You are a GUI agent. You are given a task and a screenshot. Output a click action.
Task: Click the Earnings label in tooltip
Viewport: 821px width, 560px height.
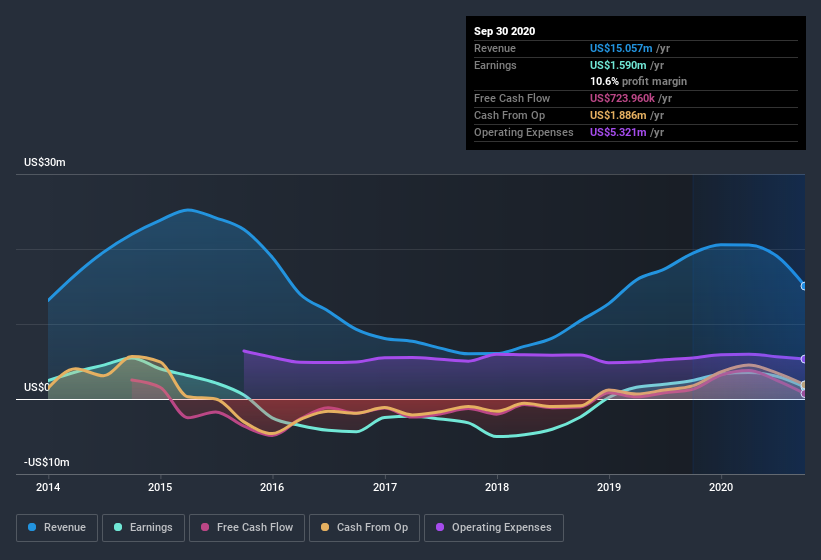[x=495, y=65]
